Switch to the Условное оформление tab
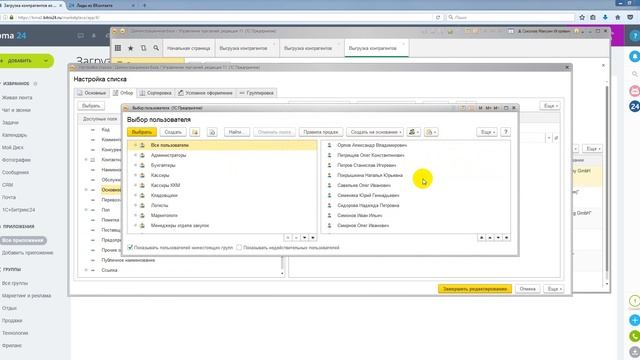640x360 pixels. click(205, 93)
